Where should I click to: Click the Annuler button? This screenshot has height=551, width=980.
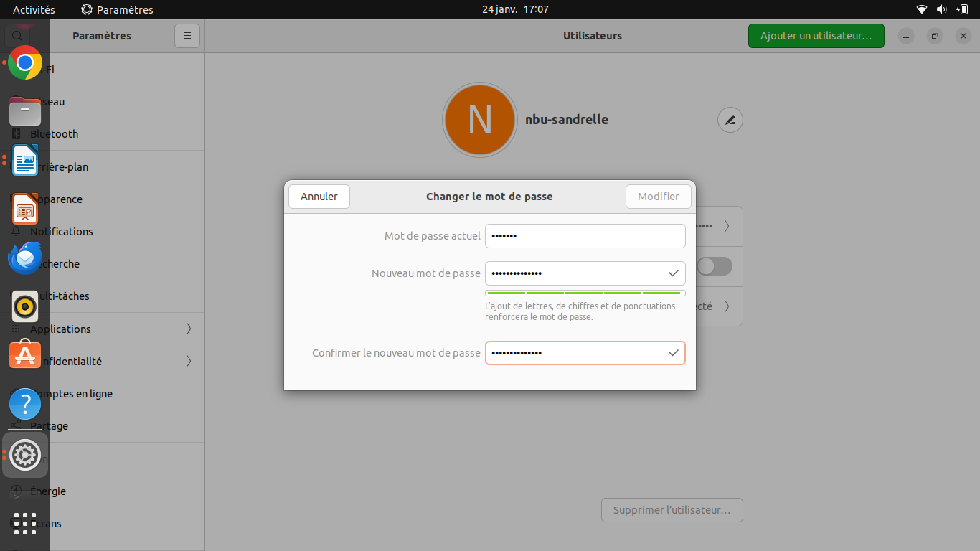(319, 197)
